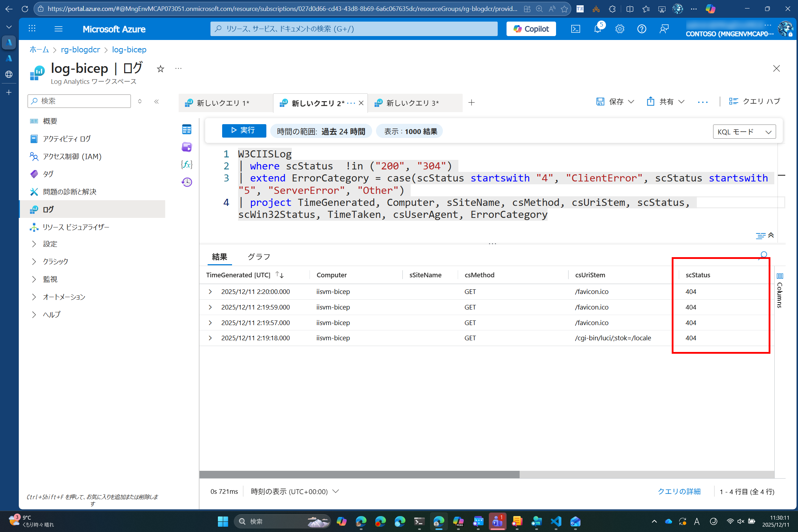Open クエリの詳細 link
Screen dimensions: 798x532
click(679, 491)
